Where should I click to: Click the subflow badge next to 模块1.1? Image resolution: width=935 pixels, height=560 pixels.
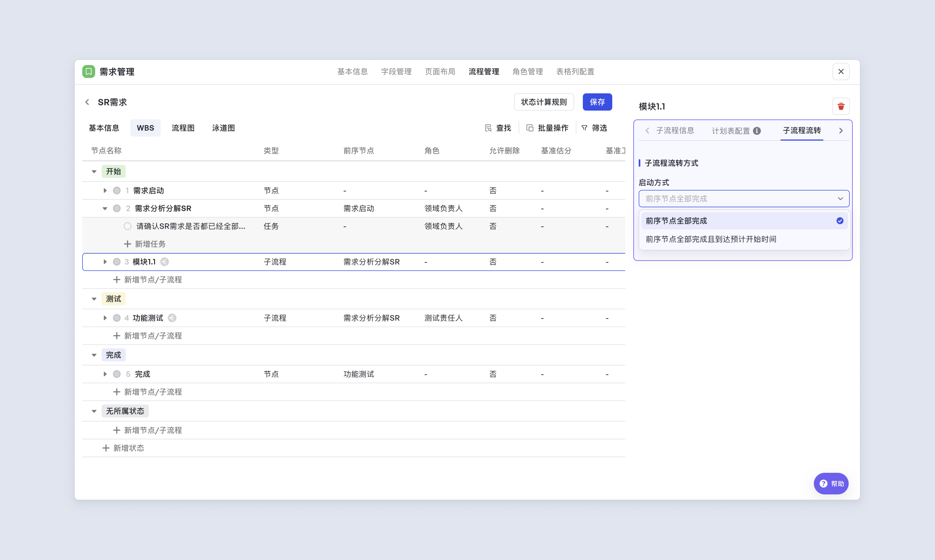(164, 262)
